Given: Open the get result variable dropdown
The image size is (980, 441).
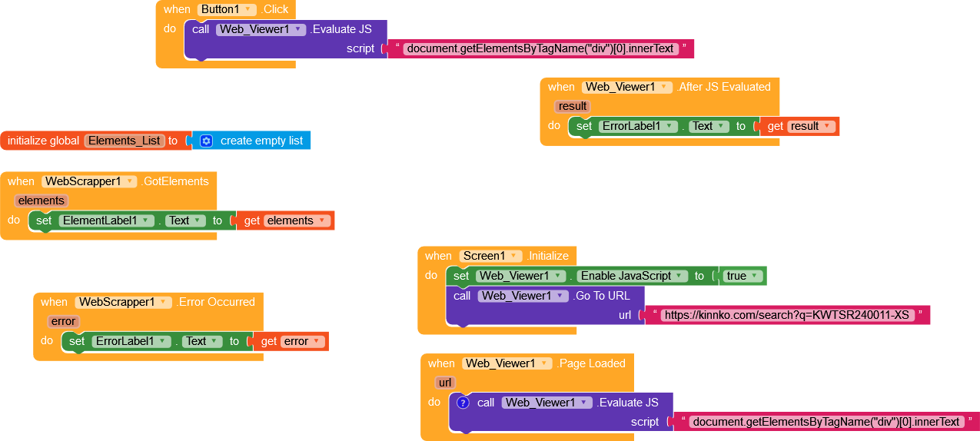Looking at the screenshot, I should point(812,126).
